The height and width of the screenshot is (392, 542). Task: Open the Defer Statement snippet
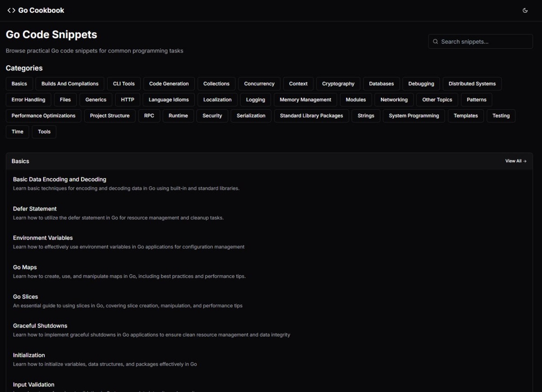[x=35, y=209]
